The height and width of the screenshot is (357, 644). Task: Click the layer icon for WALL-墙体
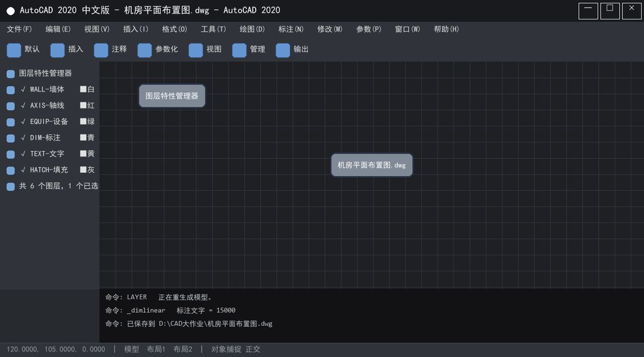[11, 90]
